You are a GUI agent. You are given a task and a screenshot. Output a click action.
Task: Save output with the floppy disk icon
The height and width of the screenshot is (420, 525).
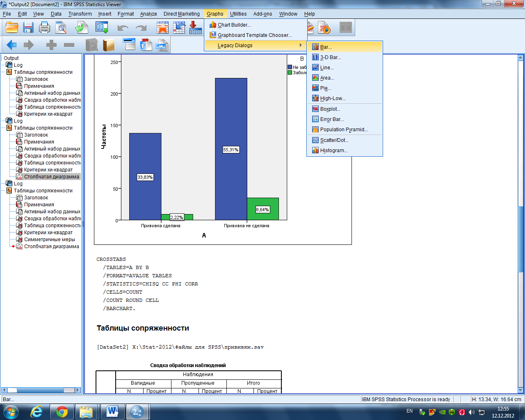pyautogui.click(x=28, y=27)
